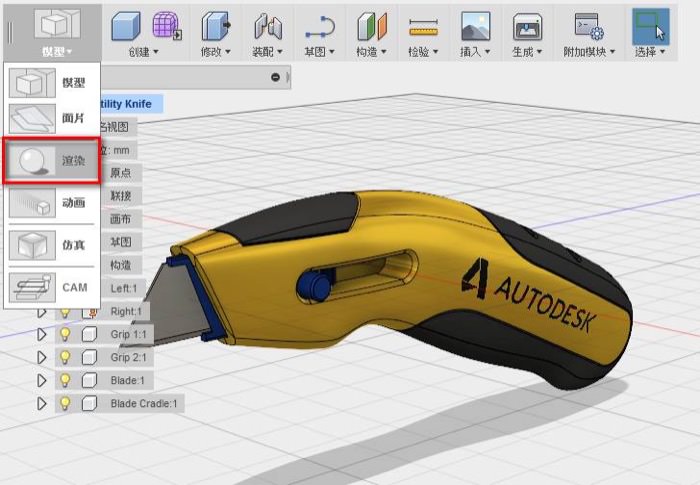Select the Blade Cradle:1 label
Viewport: 700px width, 485px height.
click(x=144, y=404)
